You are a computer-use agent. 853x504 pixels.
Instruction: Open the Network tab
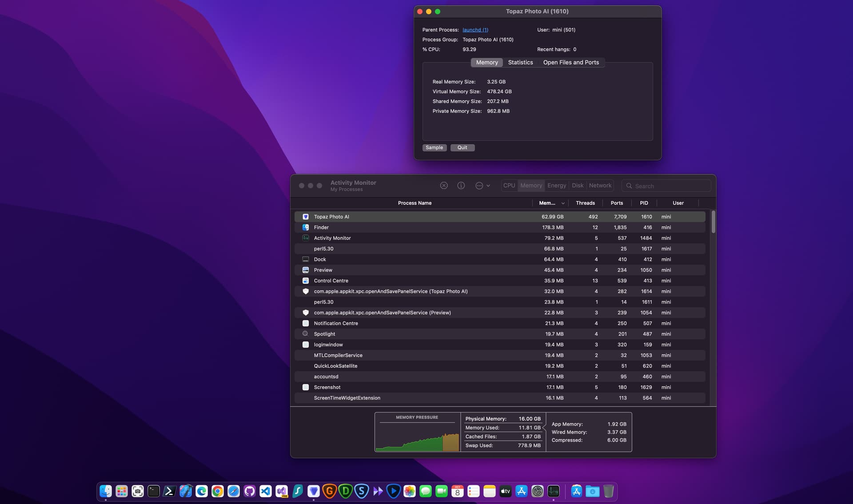[x=600, y=186]
